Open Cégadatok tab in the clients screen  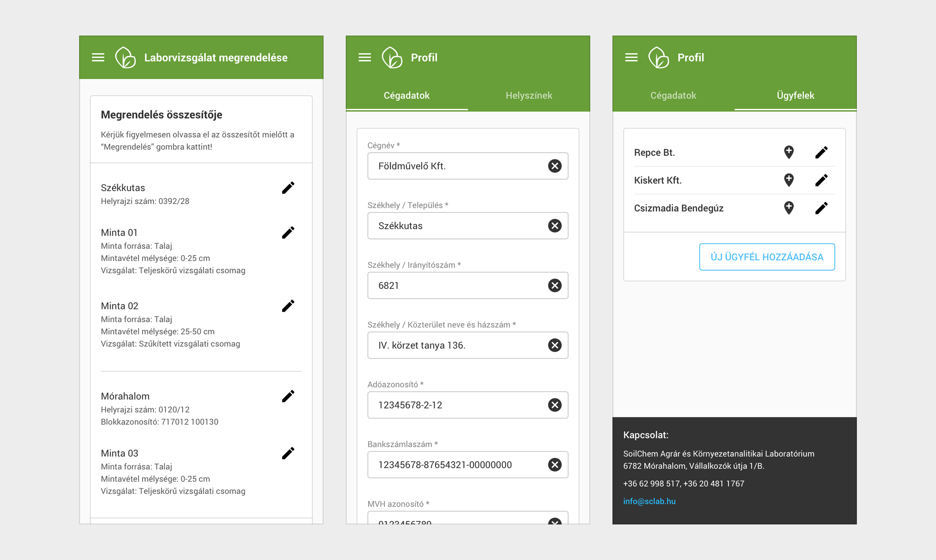pyautogui.click(x=673, y=96)
